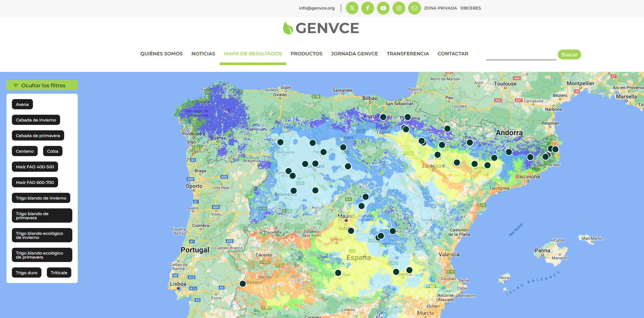Open the Zona Privada link
Screen dimensions: 644x318
[x=440, y=8]
